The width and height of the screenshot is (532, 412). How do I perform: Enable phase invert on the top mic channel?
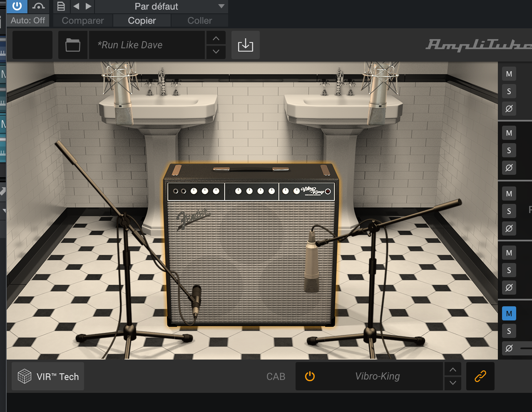pyautogui.click(x=509, y=109)
